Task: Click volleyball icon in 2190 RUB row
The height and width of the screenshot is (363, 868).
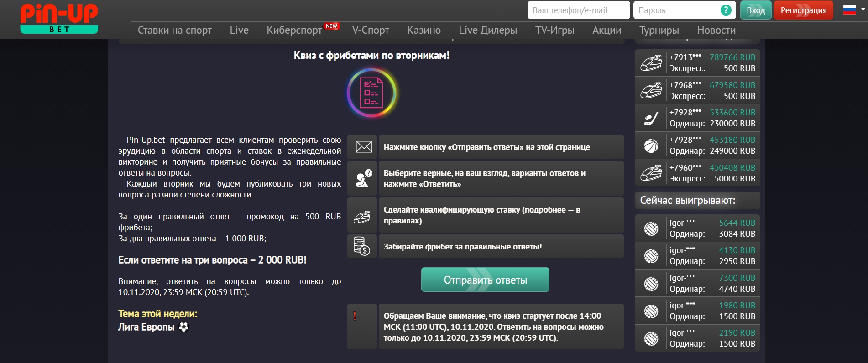Action: click(651, 338)
